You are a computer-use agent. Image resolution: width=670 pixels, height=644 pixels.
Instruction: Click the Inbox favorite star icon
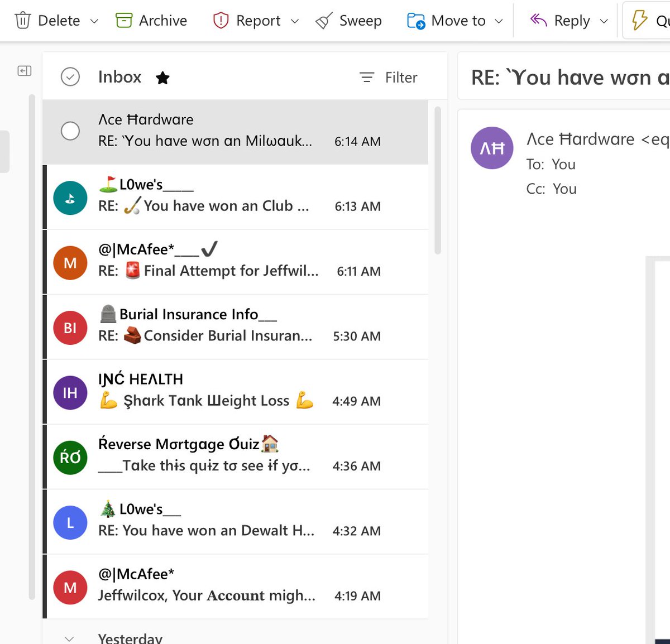(162, 78)
